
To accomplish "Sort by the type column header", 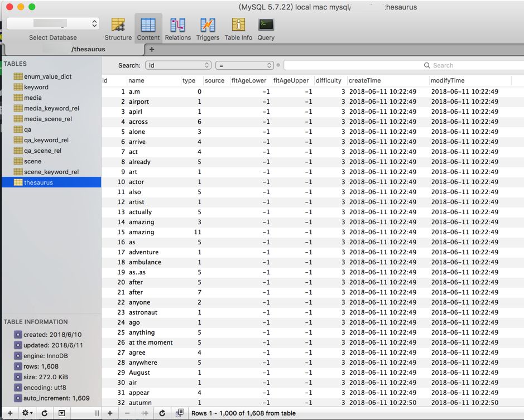I will [x=192, y=80].
